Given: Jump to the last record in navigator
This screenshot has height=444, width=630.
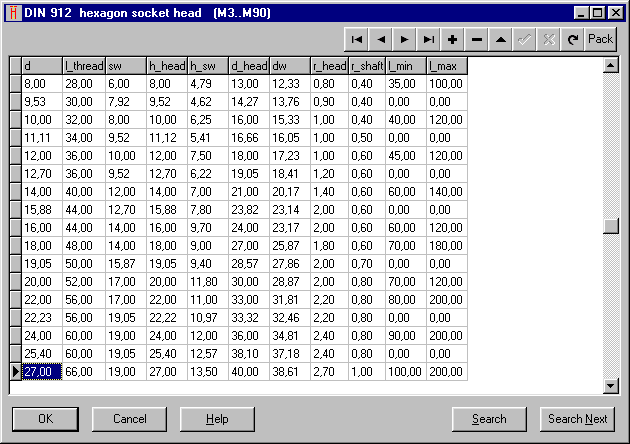Looking at the screenshot, I should pyautogui.click(x=429, y=40).
